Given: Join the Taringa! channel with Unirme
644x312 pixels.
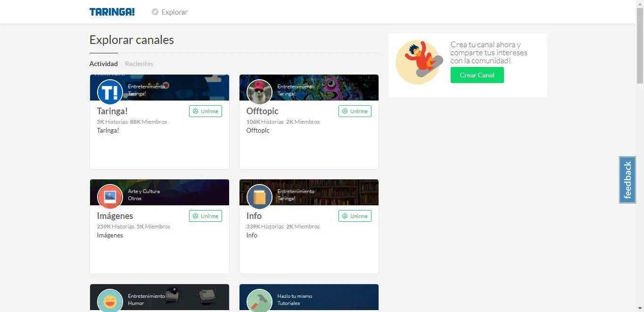Looking at the screenshot, I should pyautogui.click(x=206, y=111).
